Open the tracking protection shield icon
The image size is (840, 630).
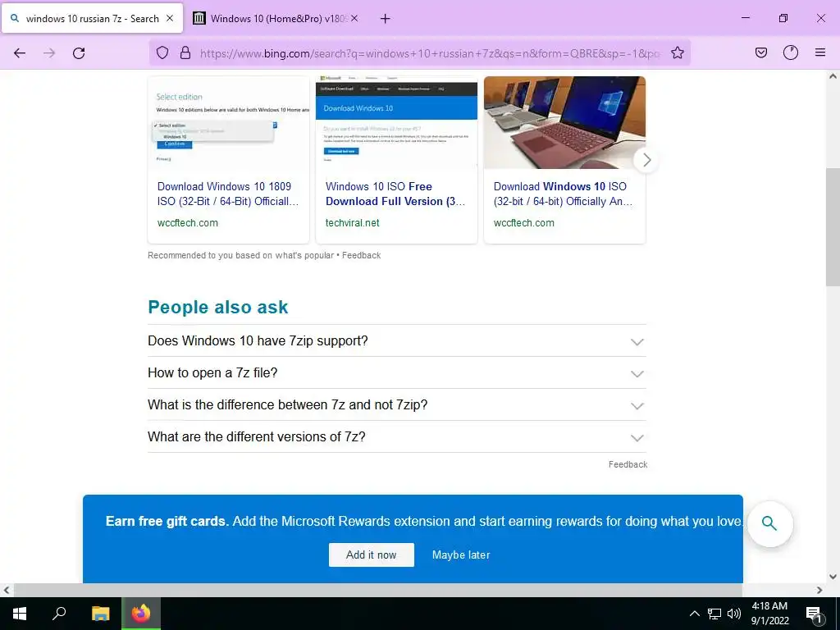point(162,52)
